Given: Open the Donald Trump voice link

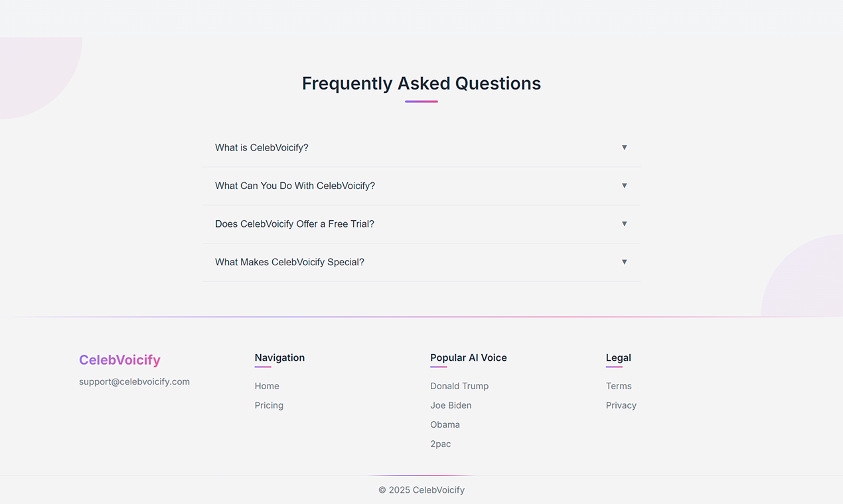Looking at the screenshot, I should 459,386.
